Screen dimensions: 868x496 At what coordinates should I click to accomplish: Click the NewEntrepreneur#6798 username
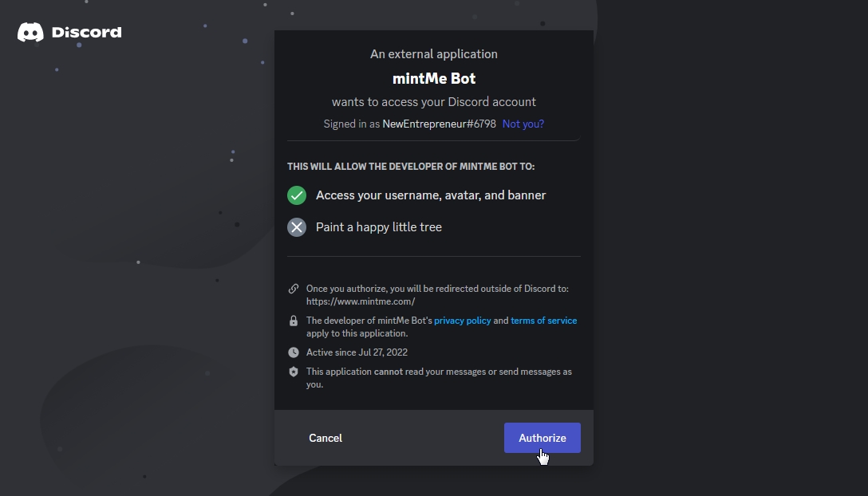coord(439,124)
